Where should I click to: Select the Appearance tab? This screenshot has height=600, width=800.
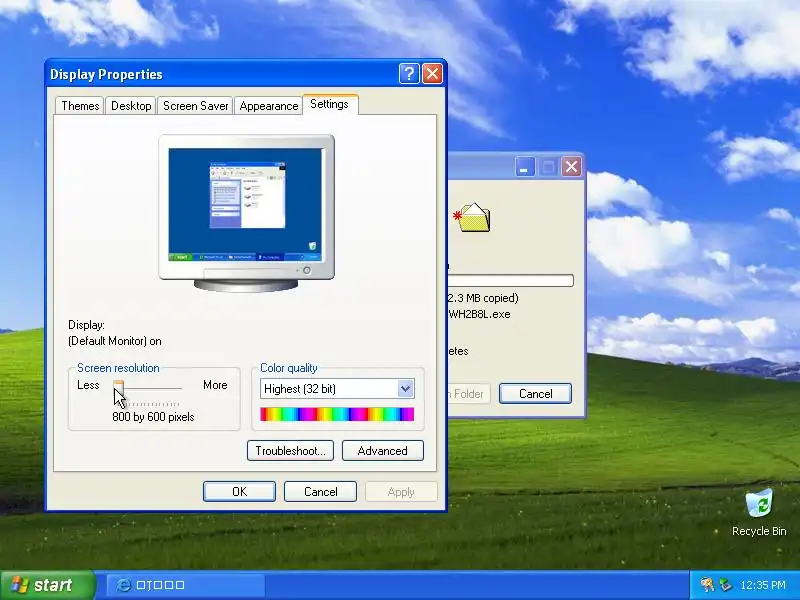(269, 106)
